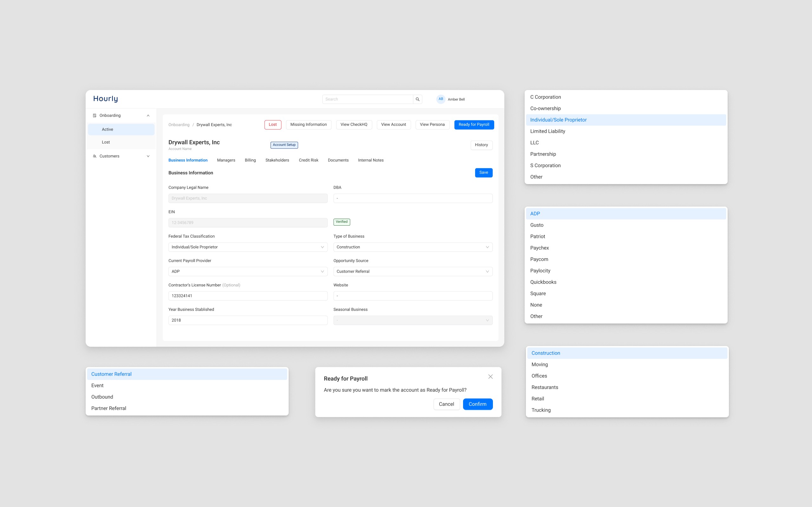Click the AB user avatar

(441, 99)
